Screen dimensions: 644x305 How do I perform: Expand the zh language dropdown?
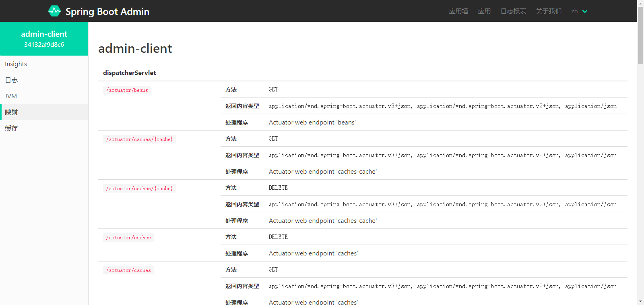tap(579, 11)
